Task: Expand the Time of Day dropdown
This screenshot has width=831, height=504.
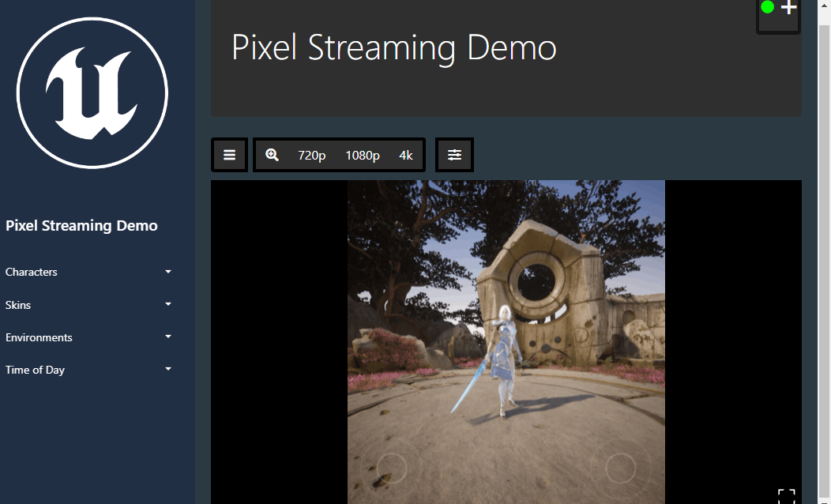Action: 88,370
